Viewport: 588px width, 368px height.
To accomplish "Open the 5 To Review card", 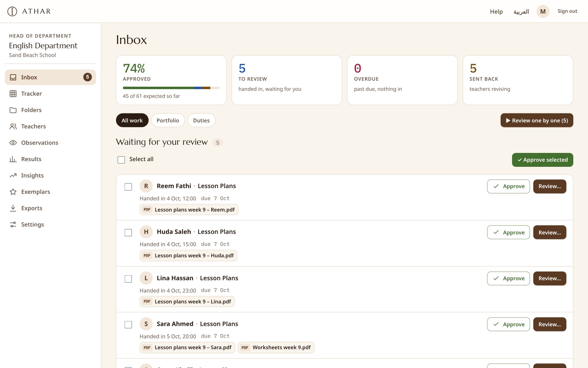I will coord(287,80).
